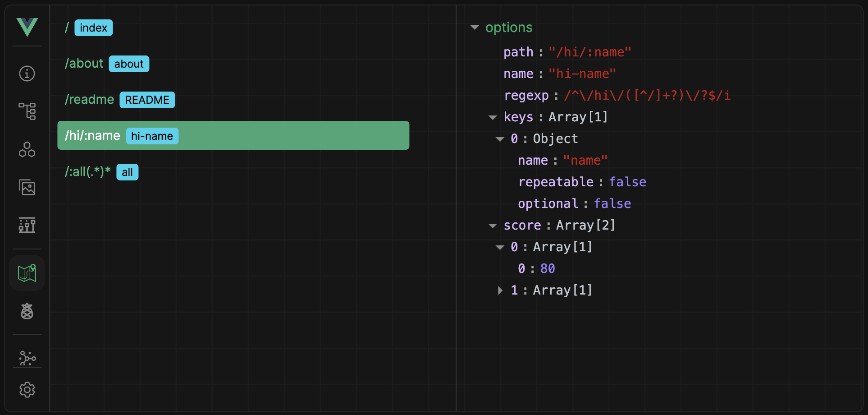Click the regexp property key

526,96
